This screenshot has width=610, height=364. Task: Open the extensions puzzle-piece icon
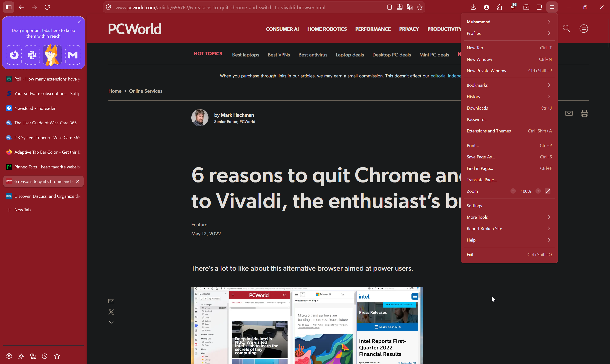point(500,7)
